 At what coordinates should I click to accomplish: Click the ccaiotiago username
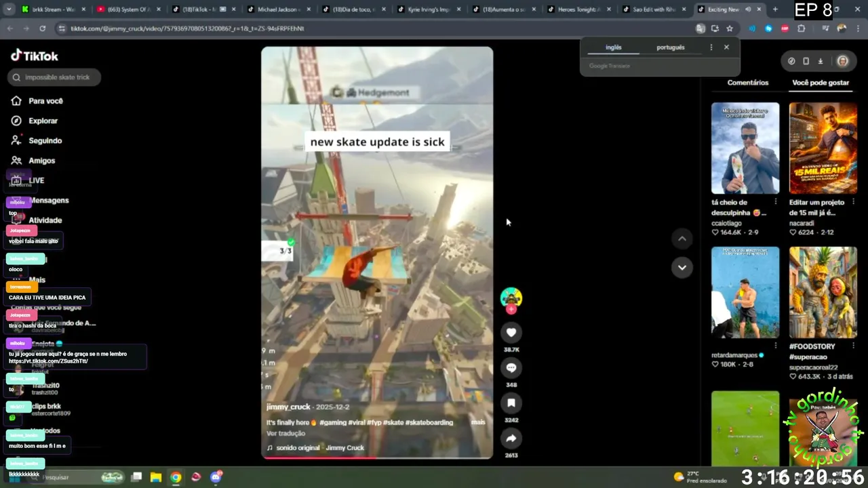[x=726, y=223]
